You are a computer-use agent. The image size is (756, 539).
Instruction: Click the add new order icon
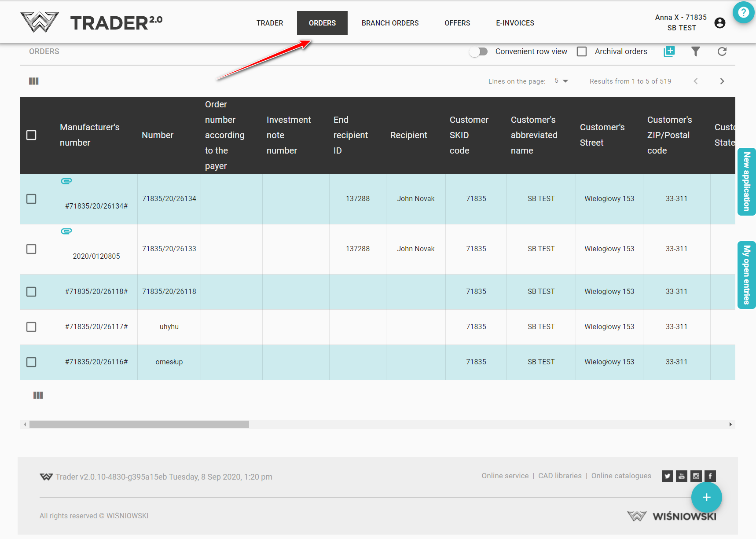(x=669, y=51)
